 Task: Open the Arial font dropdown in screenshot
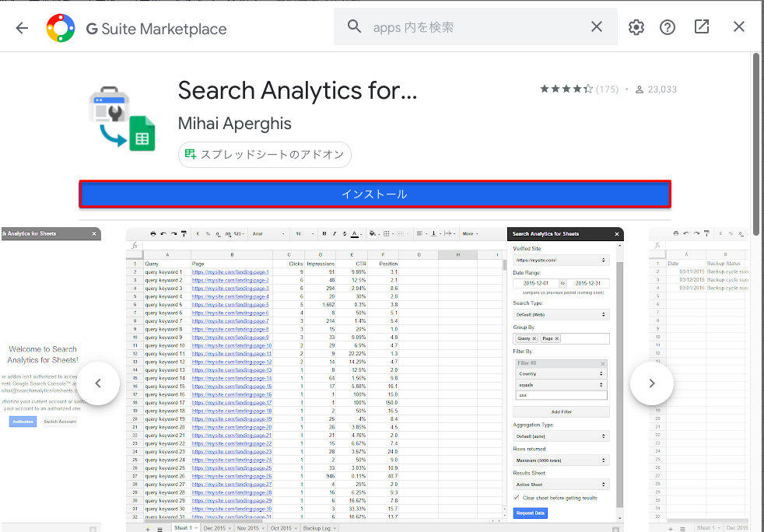[x=268, y=234]
